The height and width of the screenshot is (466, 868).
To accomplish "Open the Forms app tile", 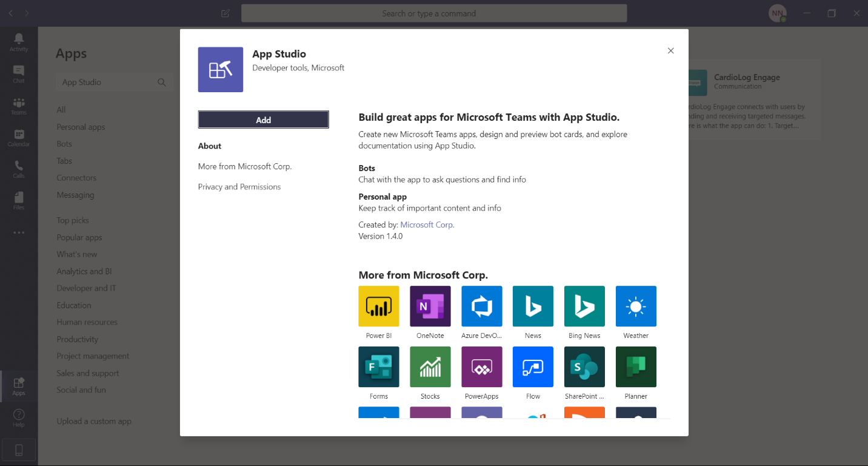I will 379,367.
